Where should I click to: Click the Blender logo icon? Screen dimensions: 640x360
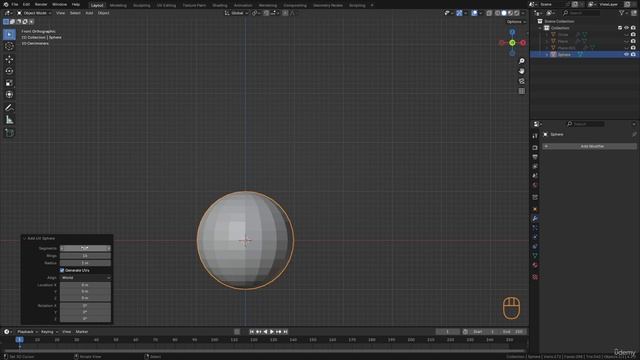(x=6, y=4)
